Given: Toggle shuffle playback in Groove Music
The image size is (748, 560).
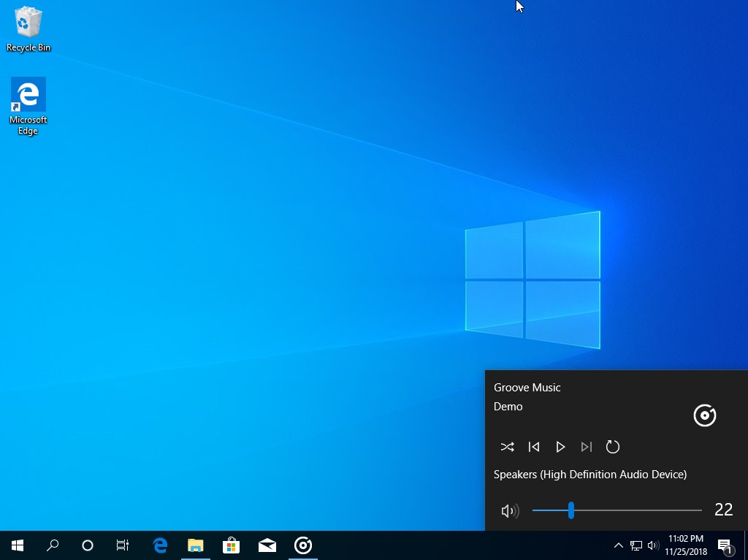Looking at the screenshot, I should pyautogui.click(x=508, y=447).
